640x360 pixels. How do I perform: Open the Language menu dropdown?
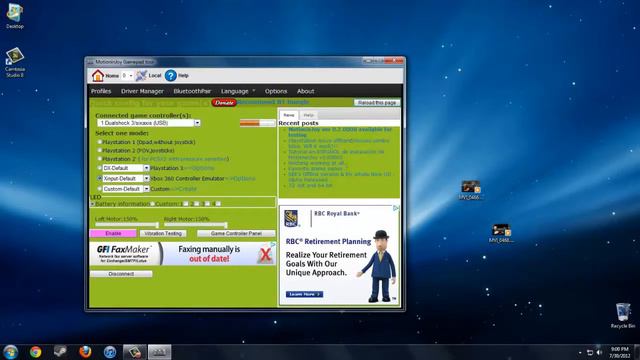coord(238,91)
